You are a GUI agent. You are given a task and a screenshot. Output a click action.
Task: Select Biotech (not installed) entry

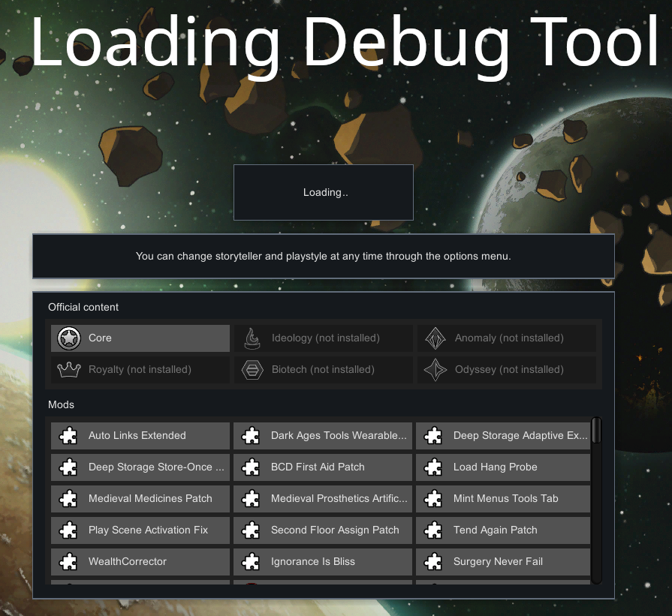pos(324,370)
